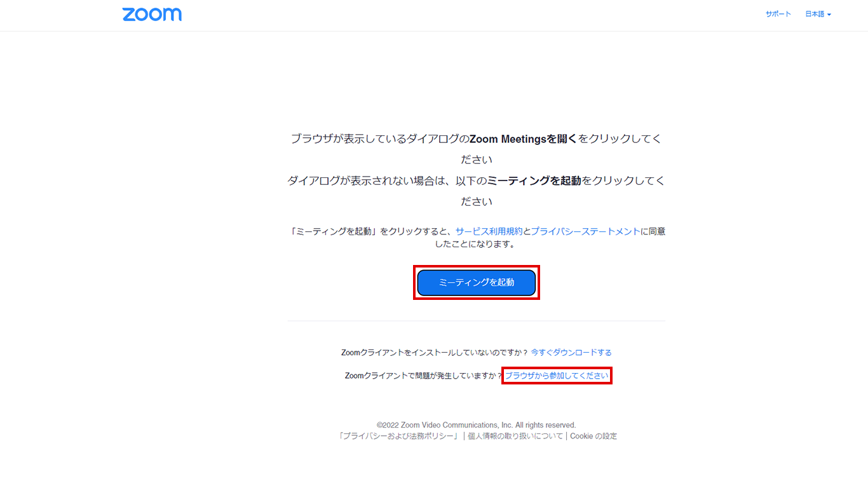Click the Zoom logo in header
868x488 pixels.
[x=152, y=15]
